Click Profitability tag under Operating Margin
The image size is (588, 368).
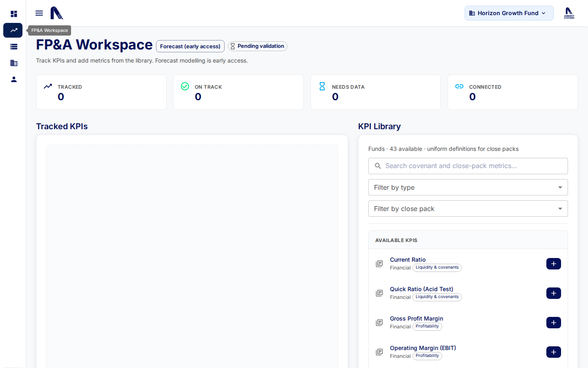(x=427, y=356)
